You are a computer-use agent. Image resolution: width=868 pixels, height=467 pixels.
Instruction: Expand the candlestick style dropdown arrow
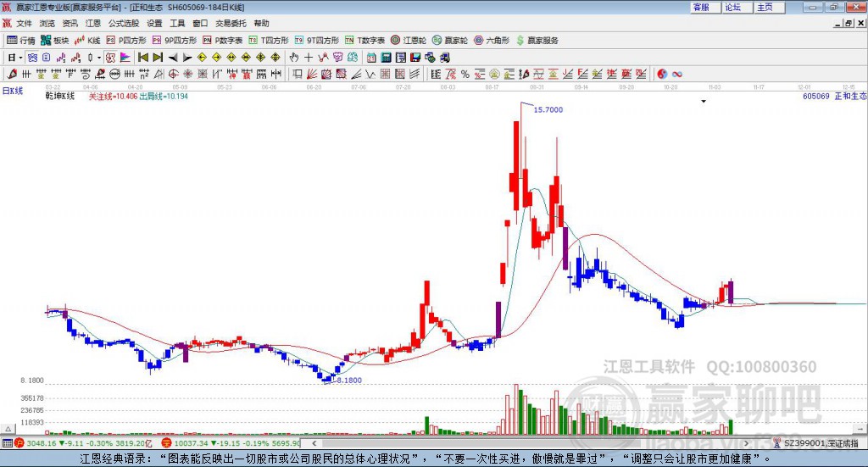(x=98, y=58)
